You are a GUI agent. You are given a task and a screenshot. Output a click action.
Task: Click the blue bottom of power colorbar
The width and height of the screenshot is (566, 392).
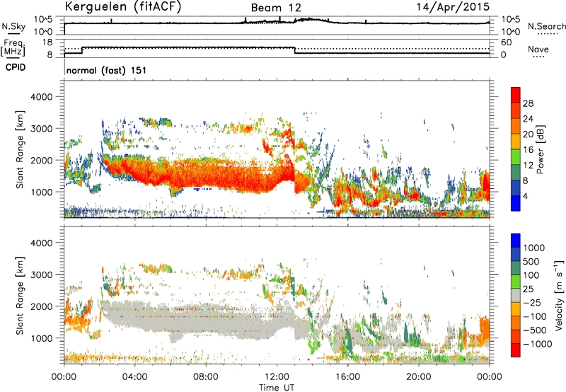(516, 203)
